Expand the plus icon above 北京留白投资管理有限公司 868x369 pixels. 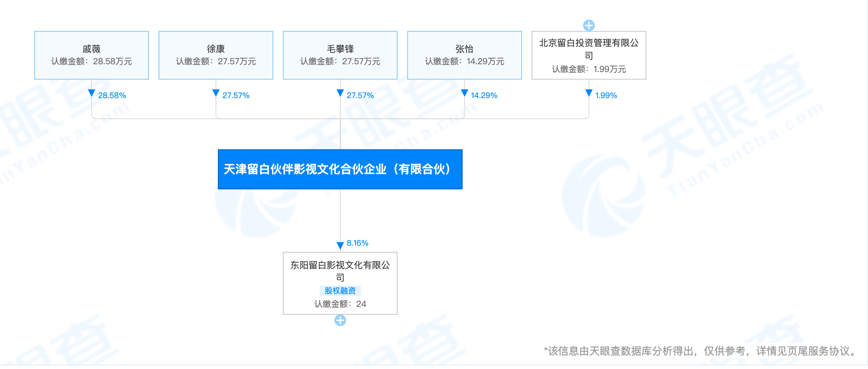tap(589, 25)
